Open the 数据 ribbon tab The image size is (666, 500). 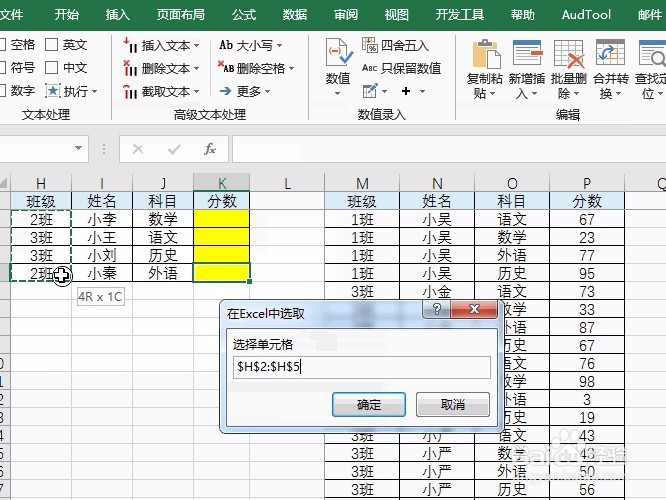click(x=295, y=14)
